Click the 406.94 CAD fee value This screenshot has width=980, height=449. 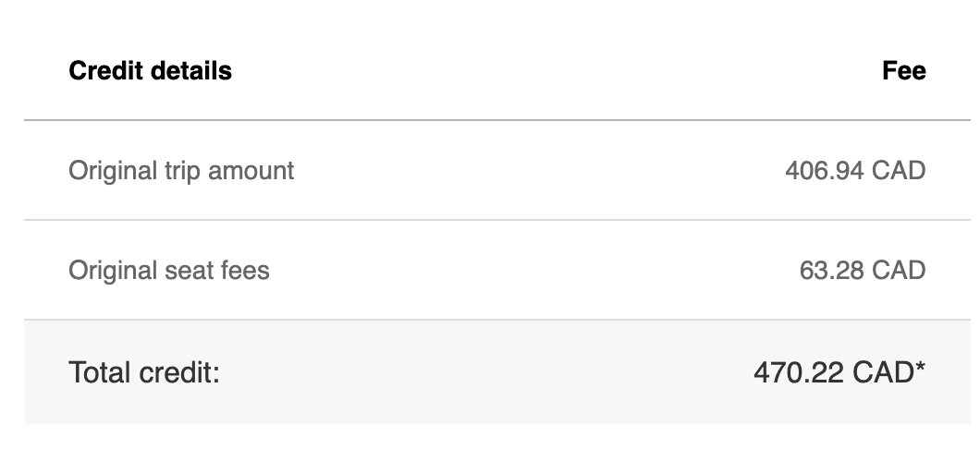(x=855, y=171)
